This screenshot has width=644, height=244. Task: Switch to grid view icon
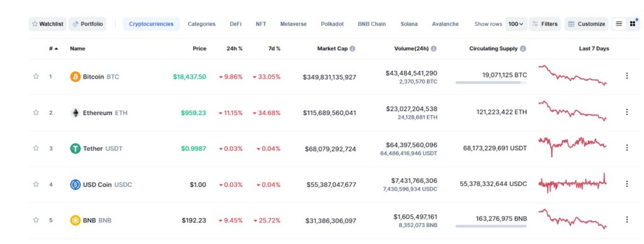(633, 24)
